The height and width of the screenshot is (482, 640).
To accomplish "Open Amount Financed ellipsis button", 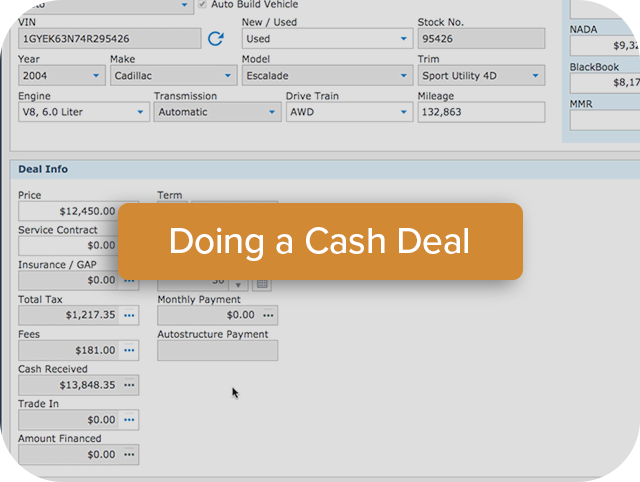I will tap(129, 455).
